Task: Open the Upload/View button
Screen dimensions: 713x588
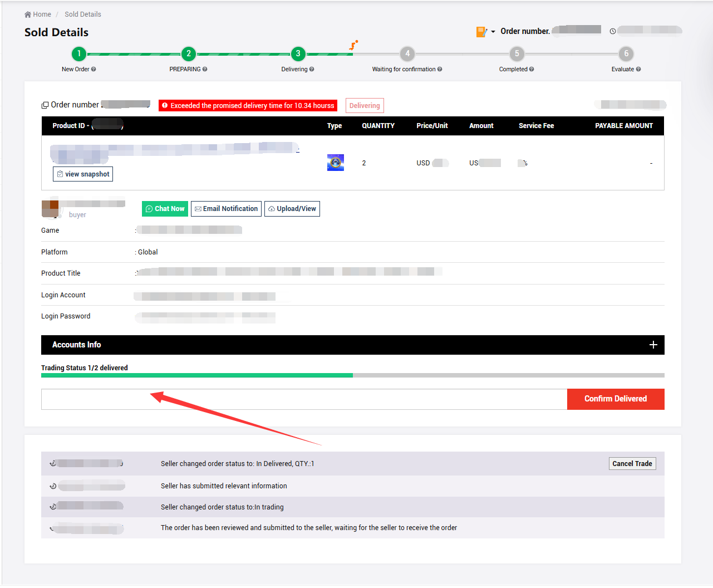Action: tap(292, 209)
